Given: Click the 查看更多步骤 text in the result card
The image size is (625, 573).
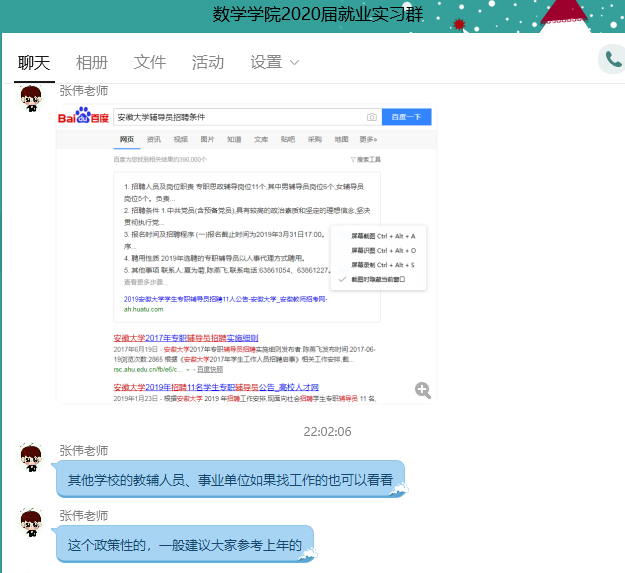Looking at the screenshot, I should pyautogui.click(x=146, y=282).
